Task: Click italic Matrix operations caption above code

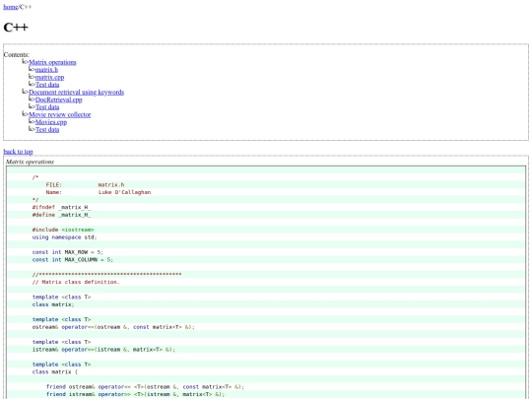Action: point(30,162)
